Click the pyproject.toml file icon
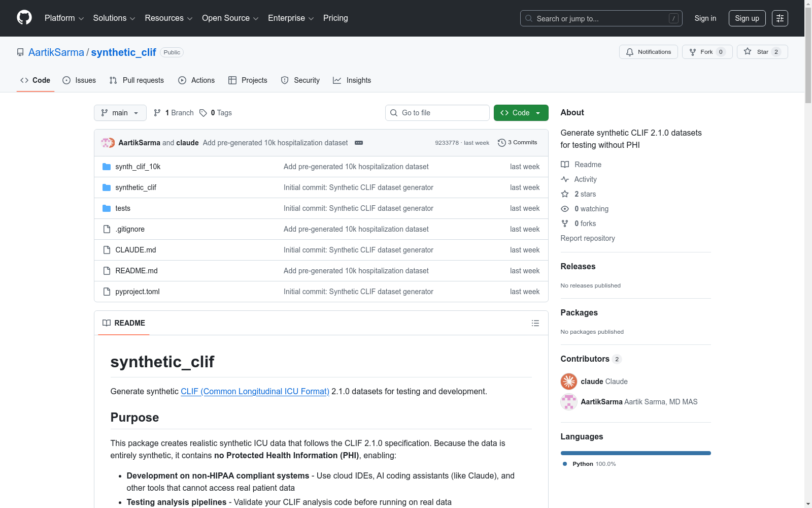This screenshot has height=508, width=812. 107,292
